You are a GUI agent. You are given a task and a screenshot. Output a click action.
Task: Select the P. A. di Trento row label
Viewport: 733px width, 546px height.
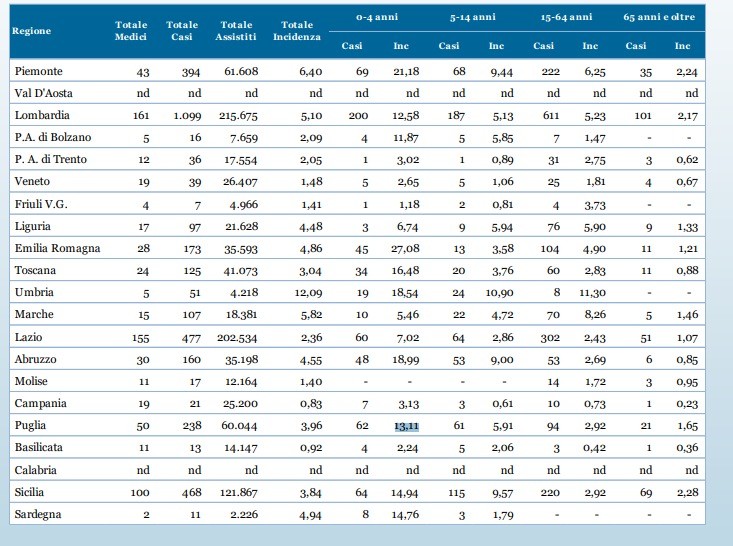point(50,159)
